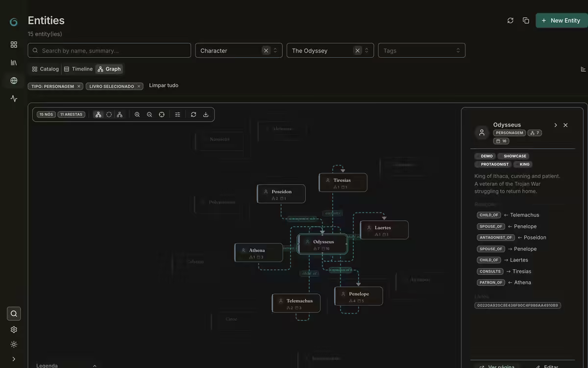Select the Poseidon node
Screen dimensions: 588x368
pyautogui.click(x=281, y=194)
